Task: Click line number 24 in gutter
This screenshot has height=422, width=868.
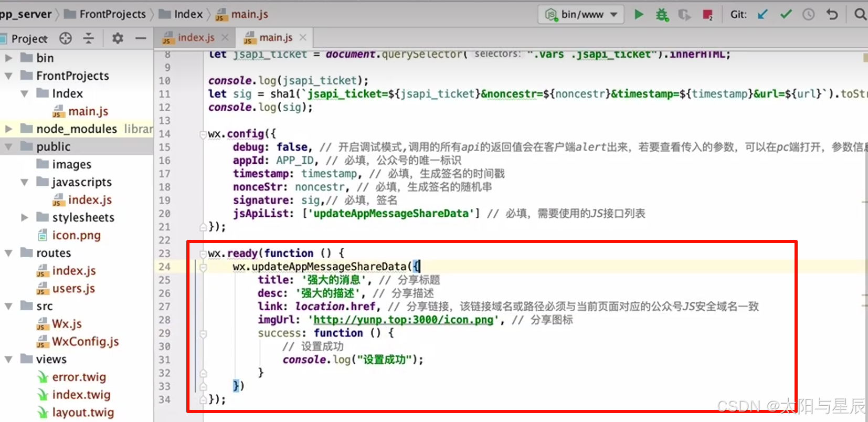Action: (x=164, y=267)
